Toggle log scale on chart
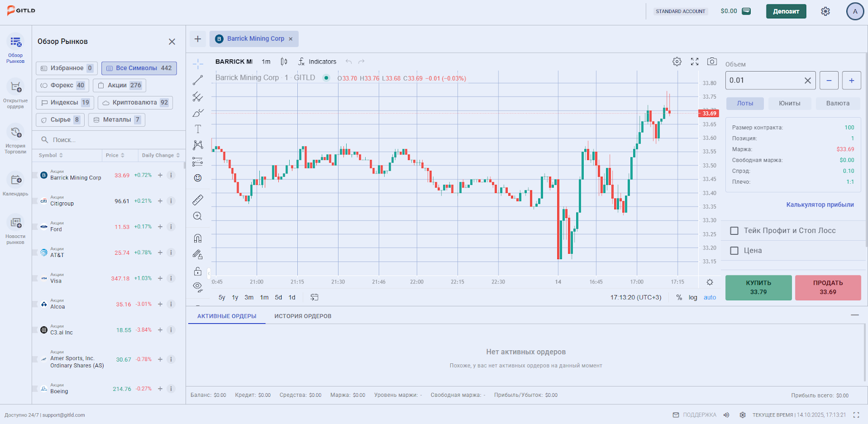 pos(693,298)
